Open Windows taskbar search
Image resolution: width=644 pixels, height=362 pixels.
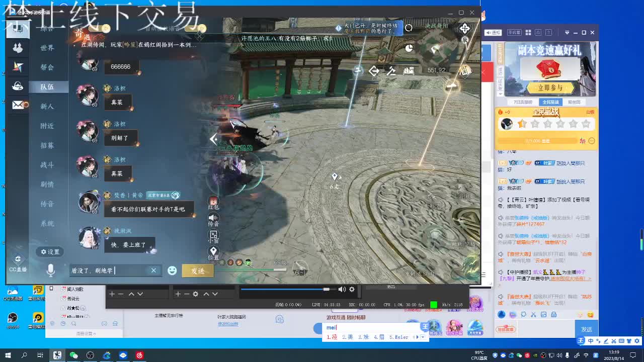[24, 355]
